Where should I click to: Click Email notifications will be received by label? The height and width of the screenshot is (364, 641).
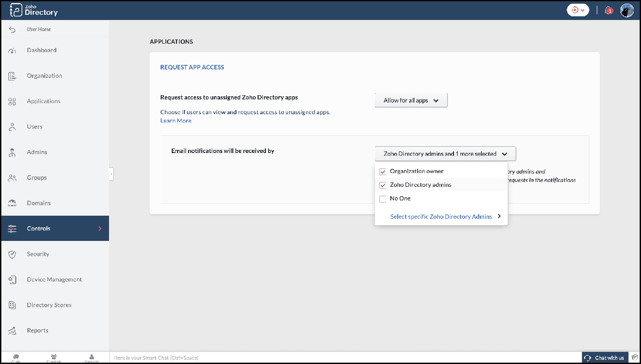[223, 151]
